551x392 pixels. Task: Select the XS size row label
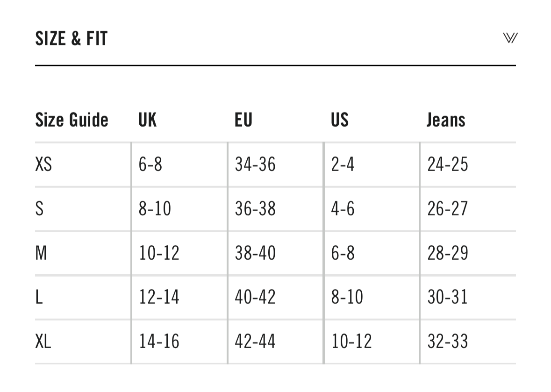43,164
